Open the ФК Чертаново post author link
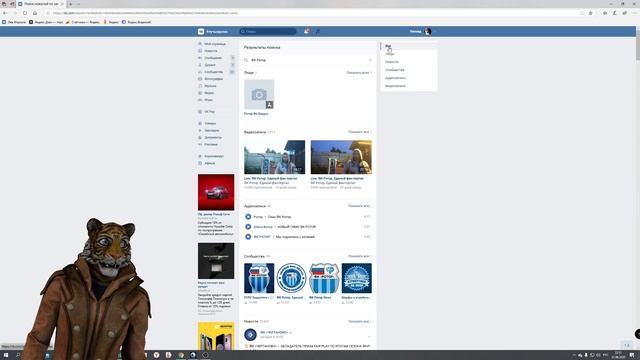 point(274,332)
